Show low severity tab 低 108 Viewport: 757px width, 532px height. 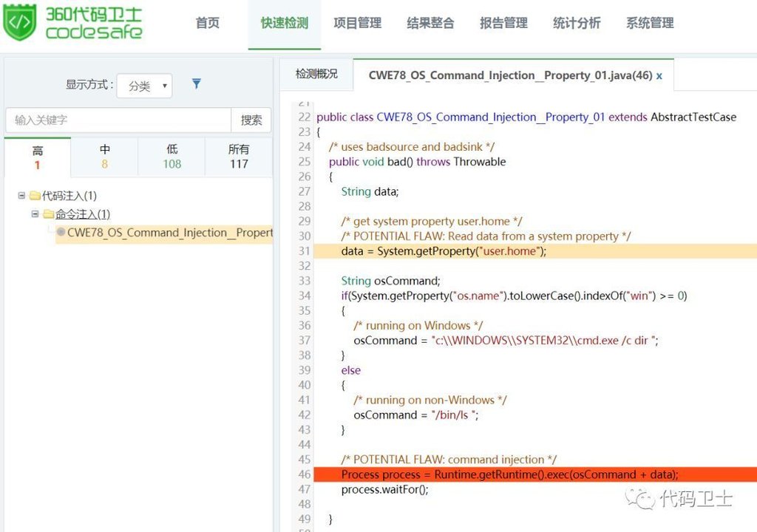172,157
